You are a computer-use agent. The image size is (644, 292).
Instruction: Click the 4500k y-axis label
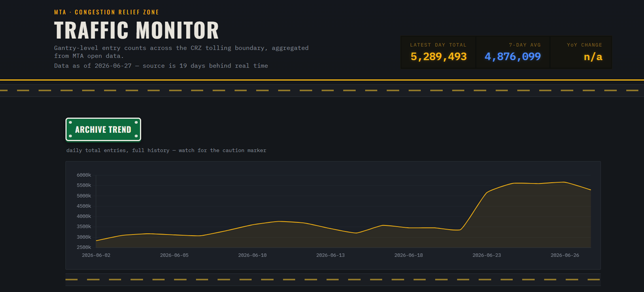(84, 206)
